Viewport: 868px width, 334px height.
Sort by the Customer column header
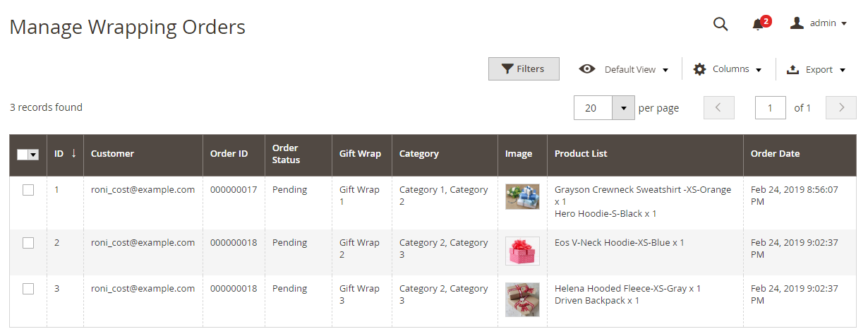(x=112, y=154)
